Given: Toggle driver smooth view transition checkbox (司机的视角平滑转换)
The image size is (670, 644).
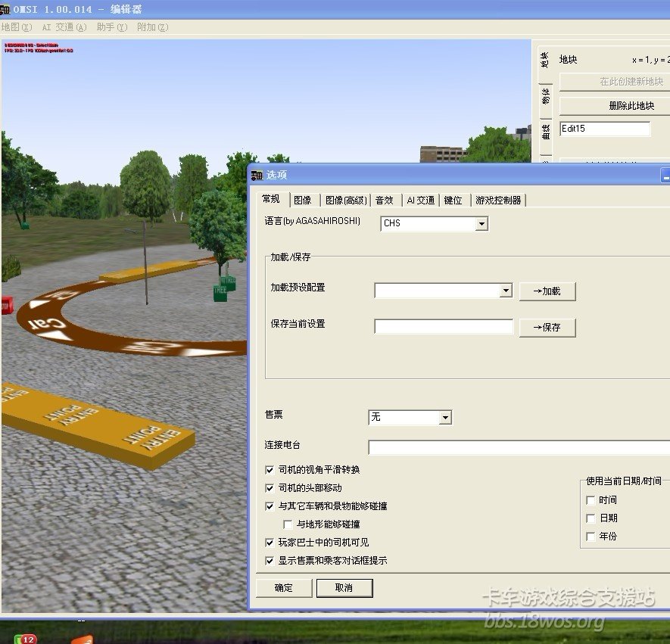Looking at the screenshot, I should pos(270,470).
